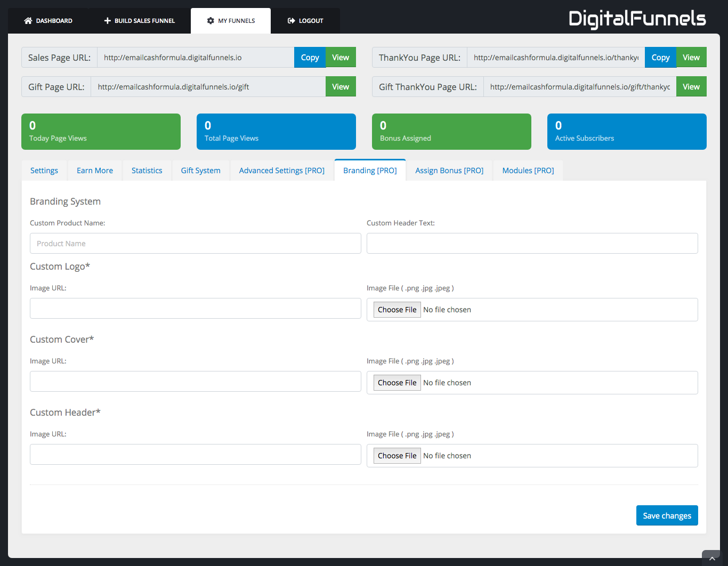Click the gear icon in My Funnels
The width and height of the screenshot is (728, 566).
[x=211, y=21]
